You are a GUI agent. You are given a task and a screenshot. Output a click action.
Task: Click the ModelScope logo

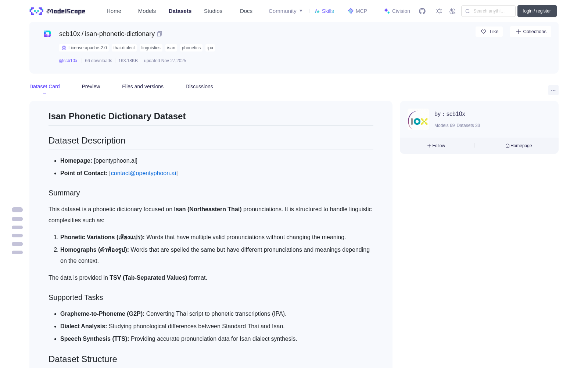tap(58, 11)
